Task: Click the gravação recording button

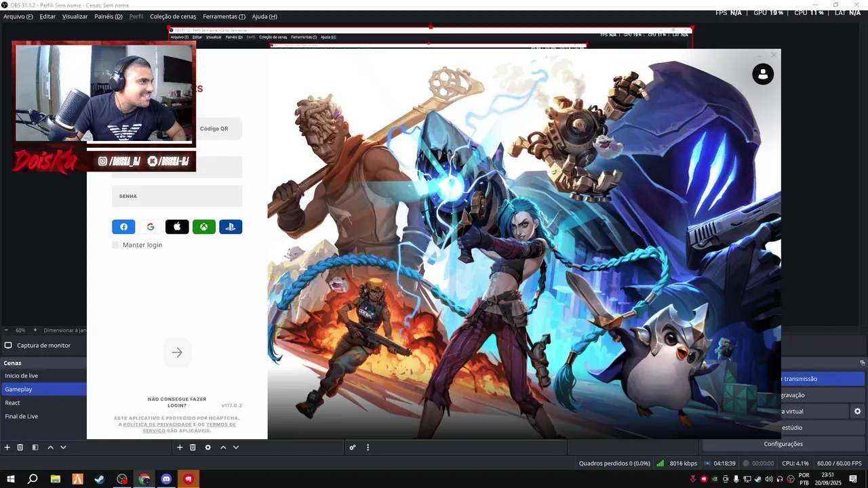Action: click(823, 395)
